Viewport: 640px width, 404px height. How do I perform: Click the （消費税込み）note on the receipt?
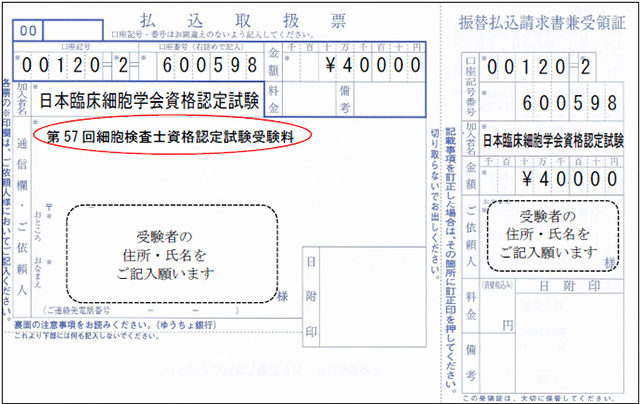(497, 286)
